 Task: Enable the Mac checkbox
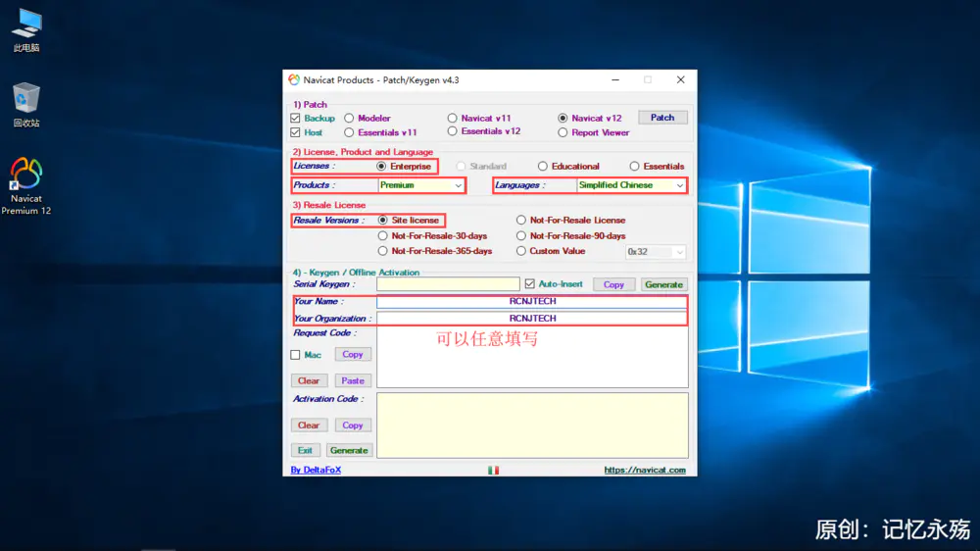(x=296, y=355)
